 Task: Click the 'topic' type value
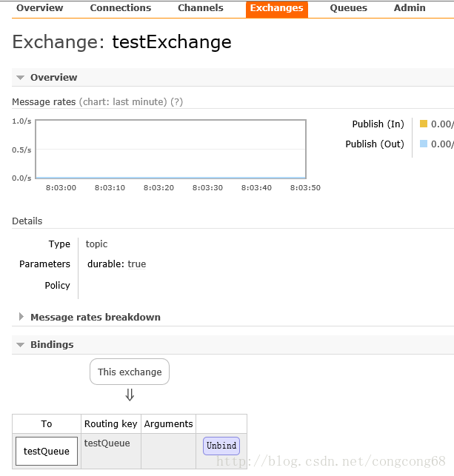[96, 244]
